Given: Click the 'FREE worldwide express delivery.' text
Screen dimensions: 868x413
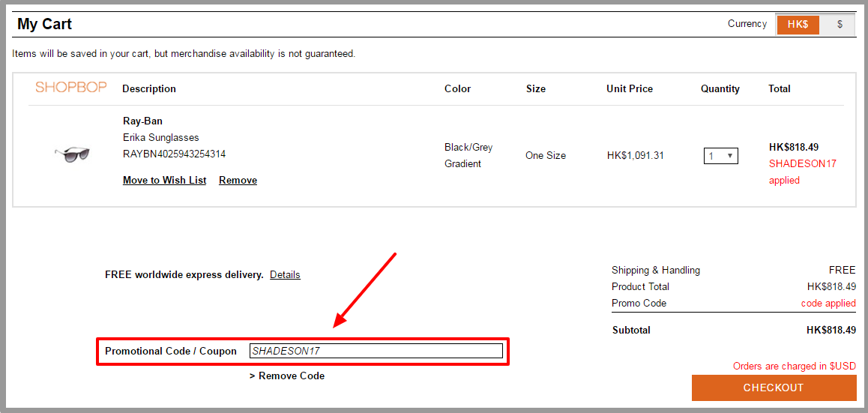Looking at the screenshot, I should point(184,274).
